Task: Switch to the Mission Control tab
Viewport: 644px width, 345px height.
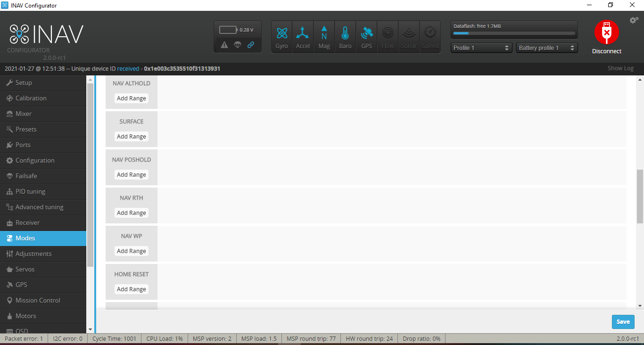Action: coord(37,300)
